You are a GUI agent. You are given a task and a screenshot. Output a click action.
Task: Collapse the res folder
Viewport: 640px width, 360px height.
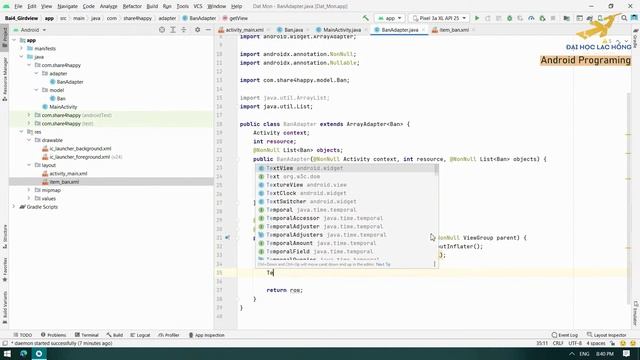click(x=22, y=132)
